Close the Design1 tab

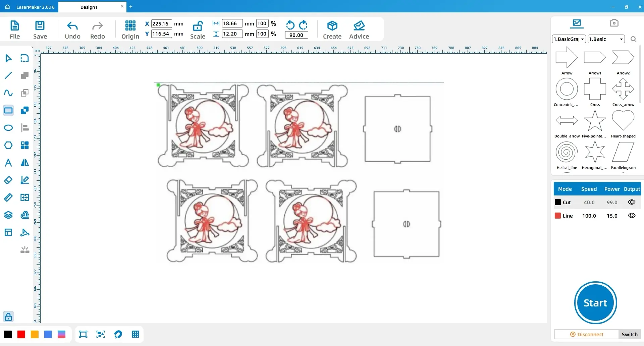122,6
